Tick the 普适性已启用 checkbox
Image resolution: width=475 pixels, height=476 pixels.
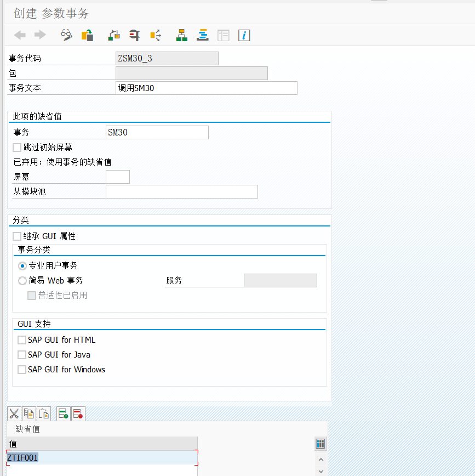tap(32, 296)
